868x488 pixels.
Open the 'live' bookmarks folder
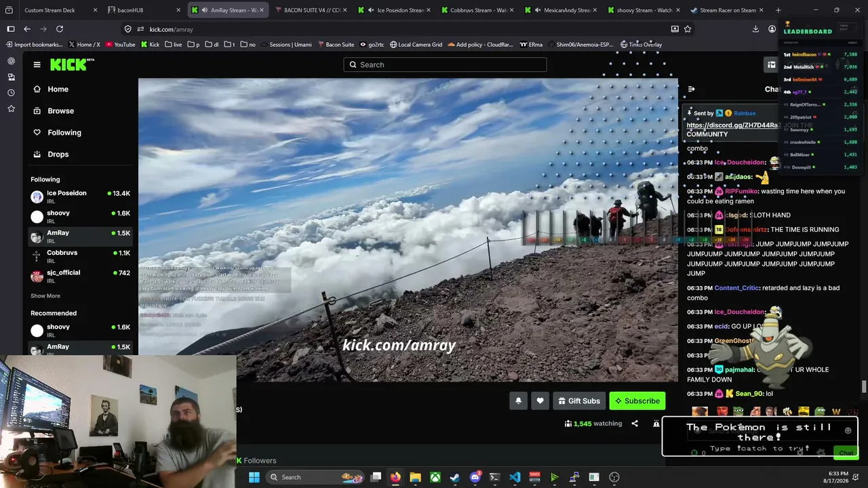(x=173, y=45)
